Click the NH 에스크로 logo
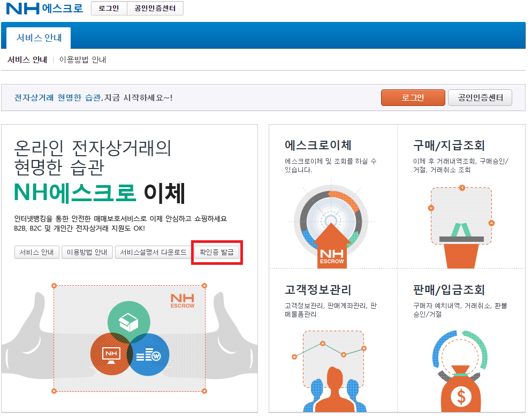Screen dimensions: 532x420 [44, 9]
